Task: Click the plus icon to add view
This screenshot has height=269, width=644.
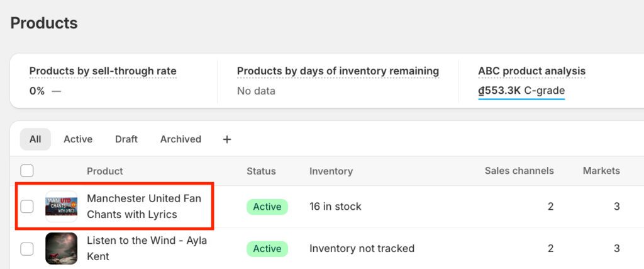Action: 227,139
